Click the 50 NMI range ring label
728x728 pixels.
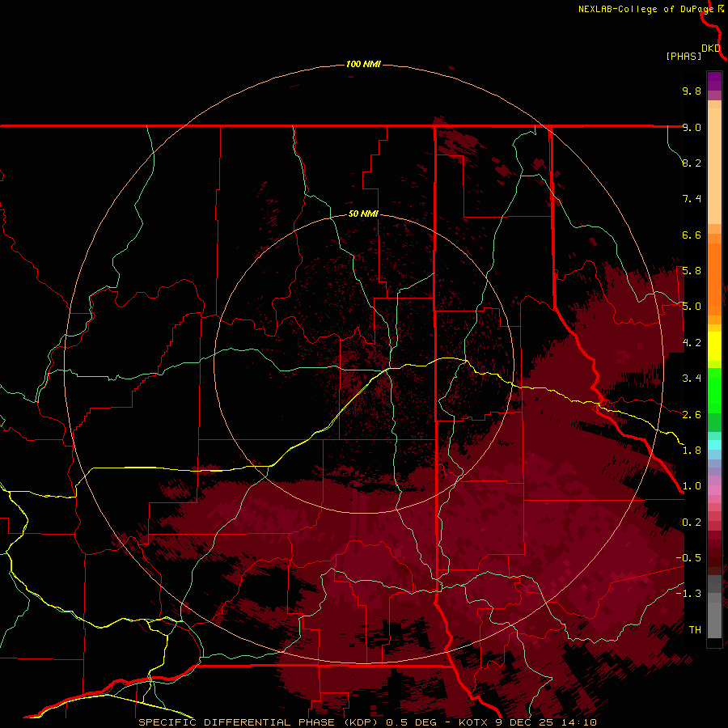pos(363,214)
